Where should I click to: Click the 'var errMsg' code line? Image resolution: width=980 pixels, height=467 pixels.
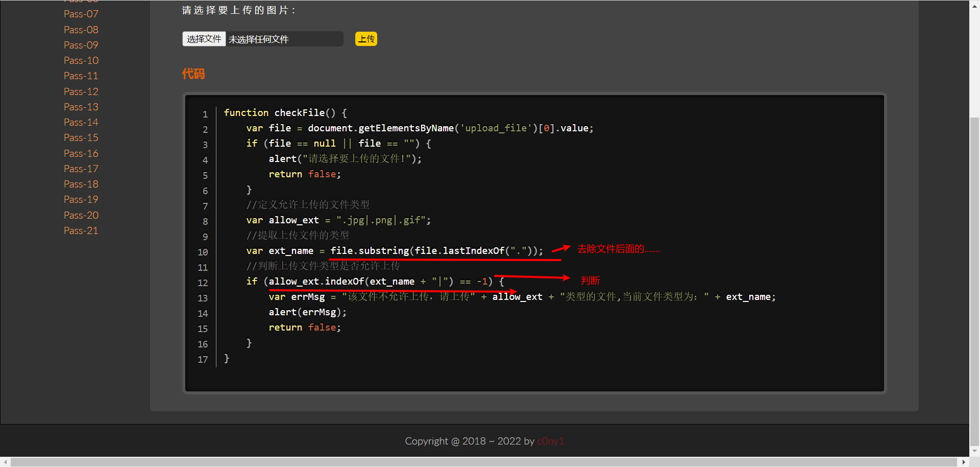point(522,297)
